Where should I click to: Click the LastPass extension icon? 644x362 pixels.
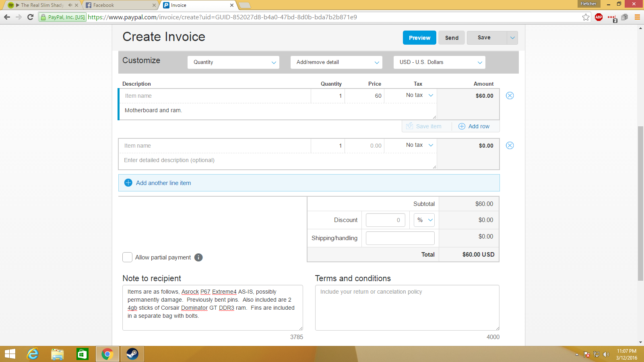point(612,18)
